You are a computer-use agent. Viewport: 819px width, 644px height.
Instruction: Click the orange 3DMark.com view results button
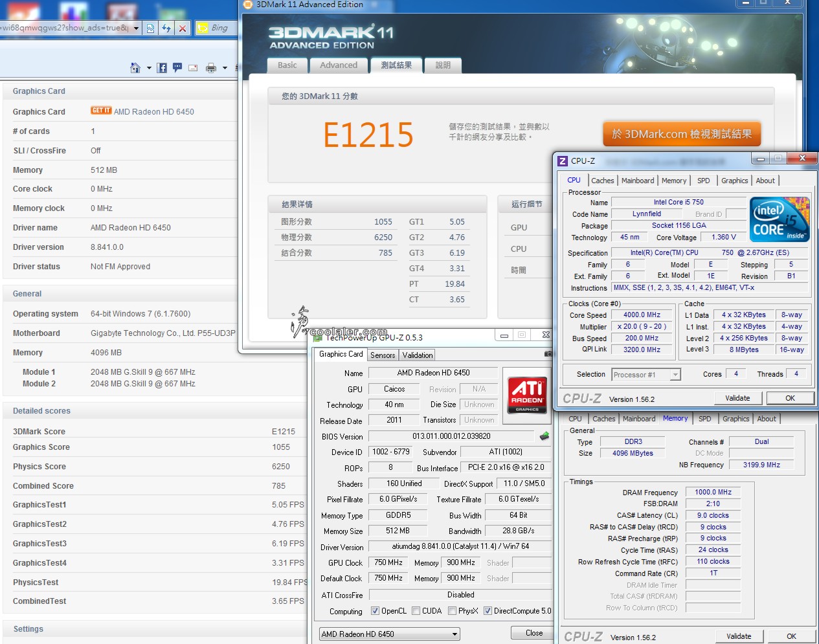(x=682, y=134)
